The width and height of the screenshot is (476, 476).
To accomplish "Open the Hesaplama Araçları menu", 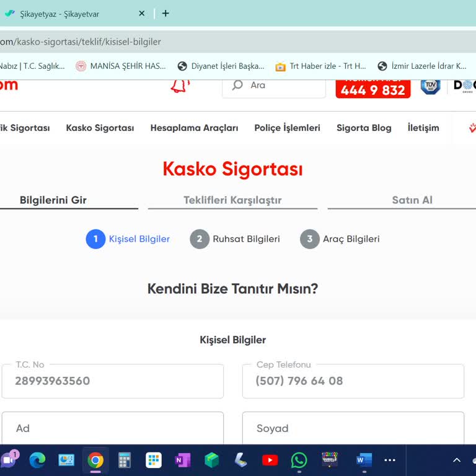I will click(194, 128).
